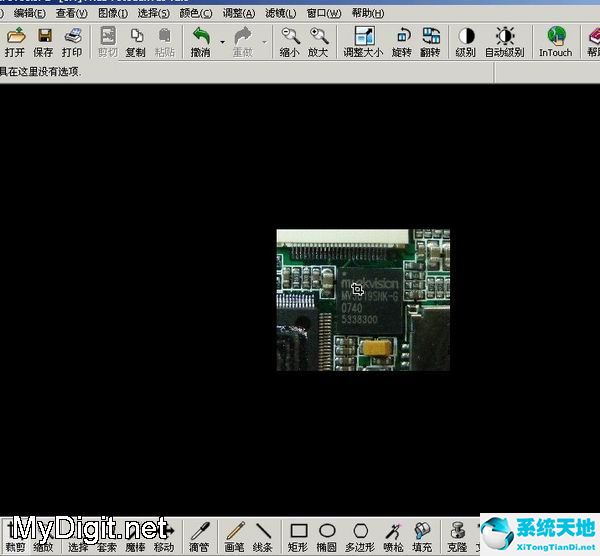Expand the 撤消 undo history dropdown arrow
This screenshot has height=556, width=600.
tap(222, 42)
